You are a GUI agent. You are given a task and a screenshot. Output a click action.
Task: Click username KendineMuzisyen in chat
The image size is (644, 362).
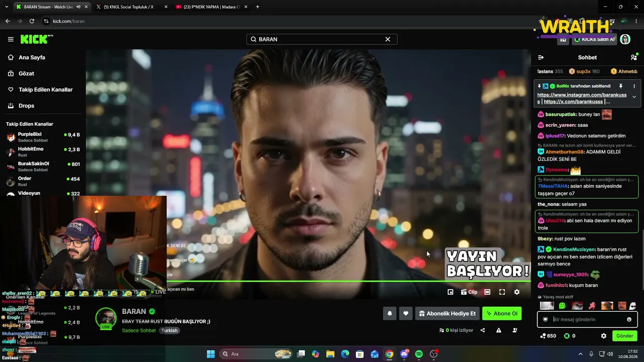pos(574,249)
